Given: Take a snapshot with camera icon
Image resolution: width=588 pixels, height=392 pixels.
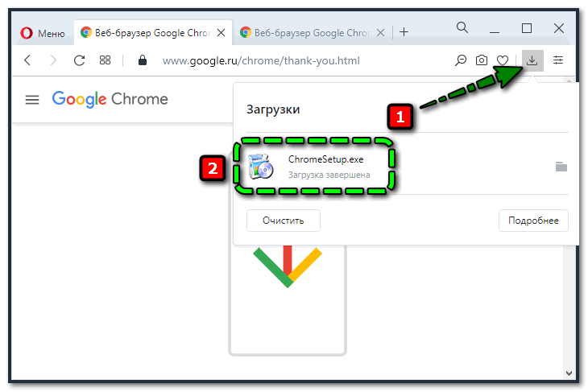Looking at the screenshot, I should tap(482, 60).
